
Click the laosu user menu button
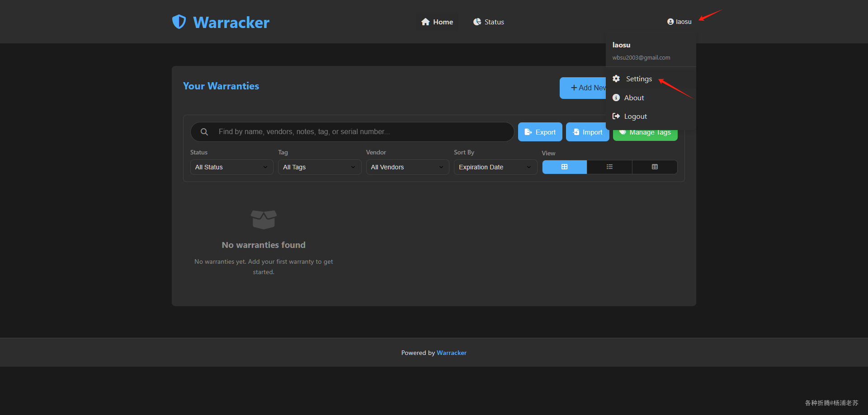679,22
